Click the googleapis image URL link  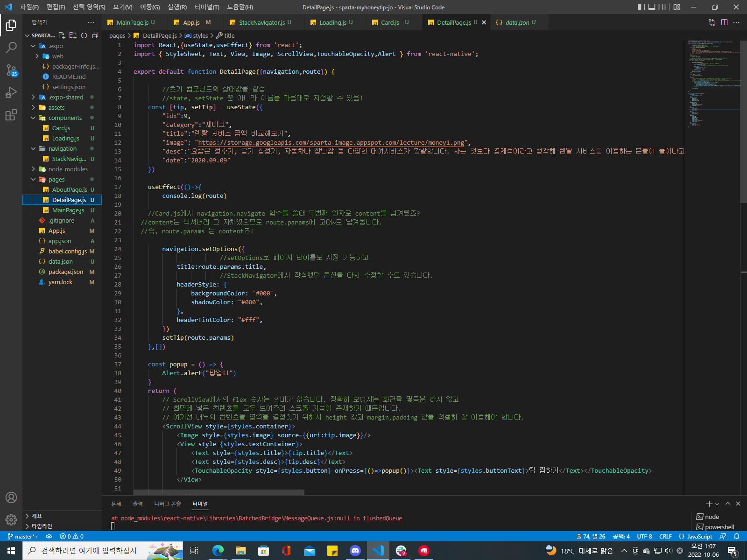[331, 142]
